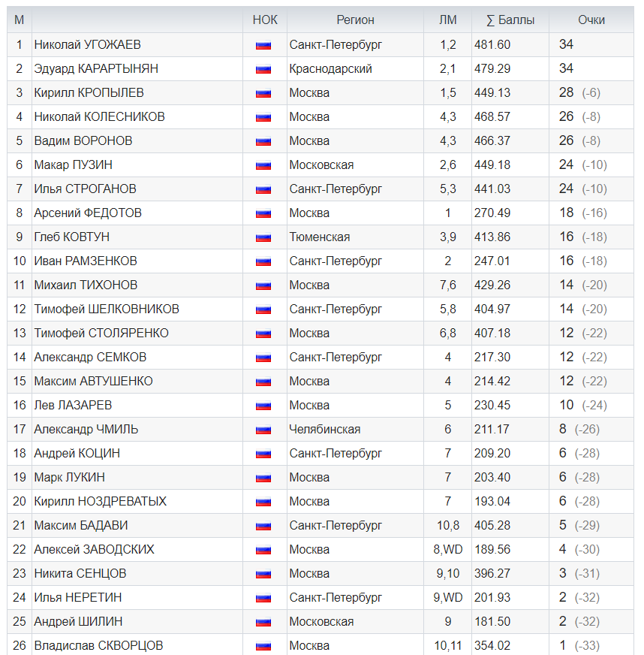Click the ЛМ column header
This screenshot has width=644, height=655.
coord(448,20)
